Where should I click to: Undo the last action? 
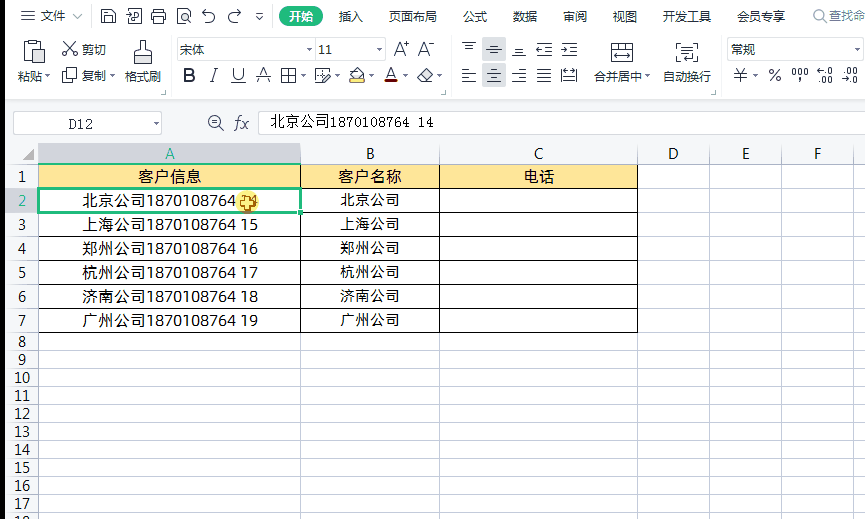pyautogui.click(x=208, y=16)
